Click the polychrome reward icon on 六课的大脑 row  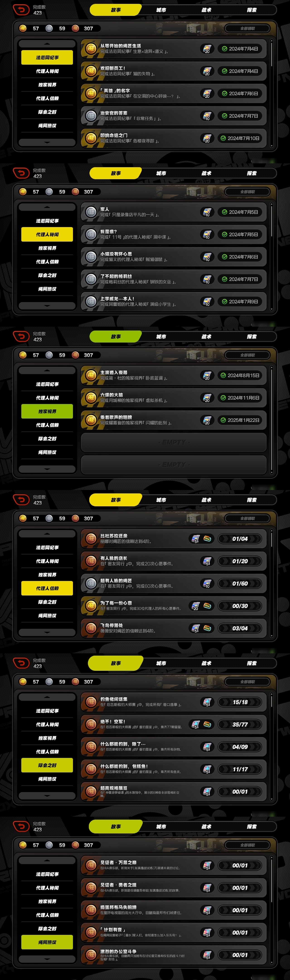[207, 397]
